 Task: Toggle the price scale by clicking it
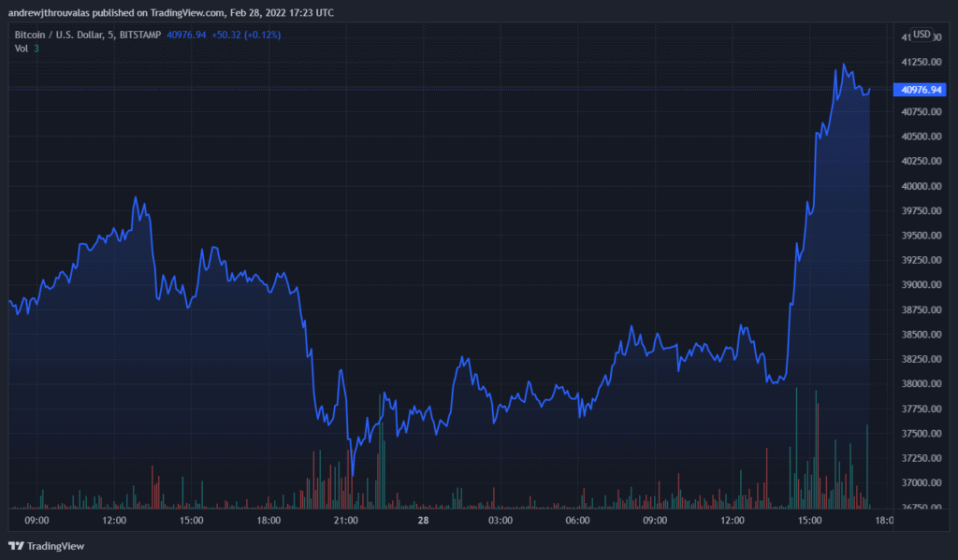(x=921, y=280)
